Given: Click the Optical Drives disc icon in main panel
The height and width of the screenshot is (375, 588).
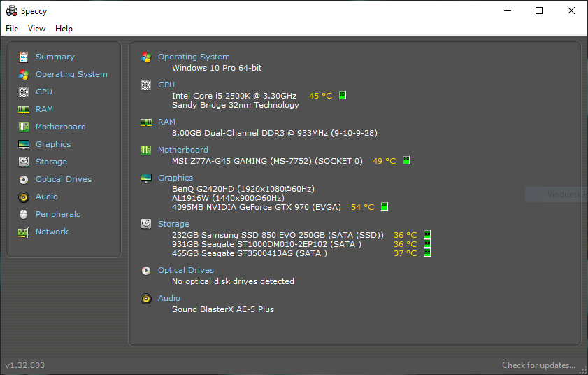Looking at the screenshot, I should click(146, 271).
